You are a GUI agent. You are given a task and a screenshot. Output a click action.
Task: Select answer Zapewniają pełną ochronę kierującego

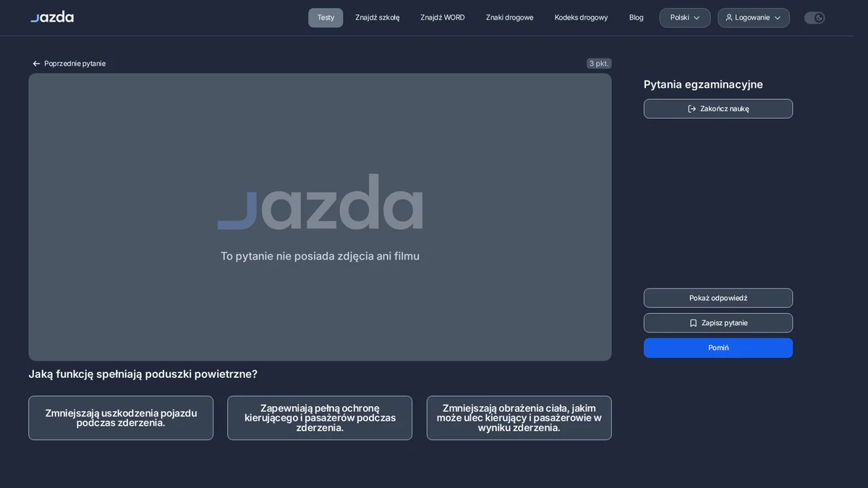pos(320,418)
